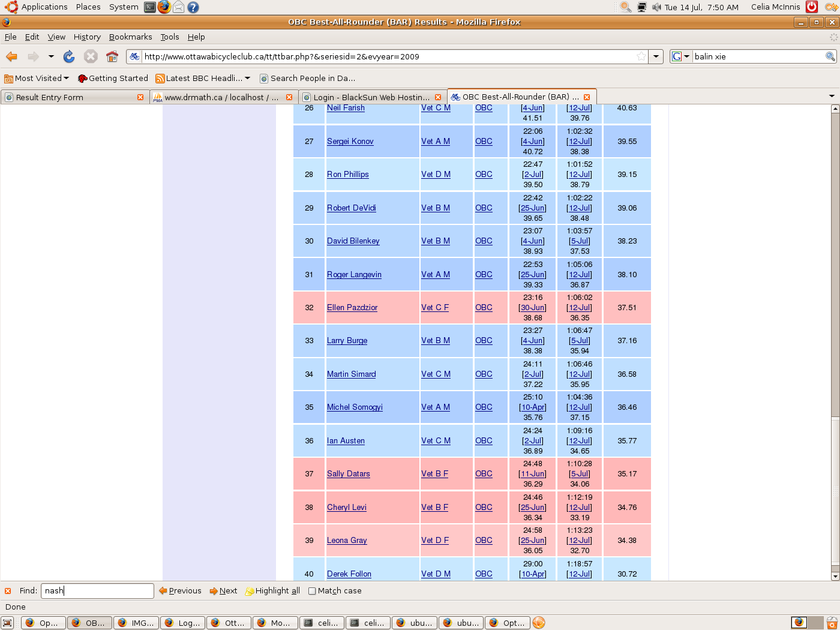Close the Find bar with its X icon

(x=8, y=591)
